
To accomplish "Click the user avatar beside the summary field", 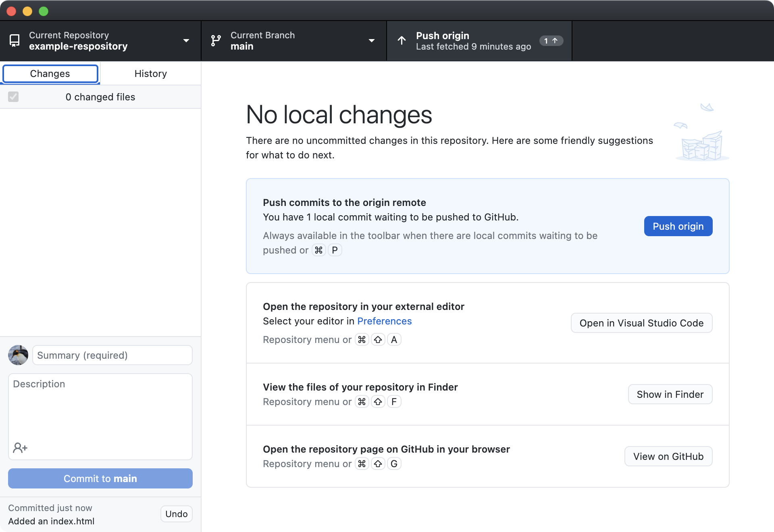I will (x=18, y=355).
